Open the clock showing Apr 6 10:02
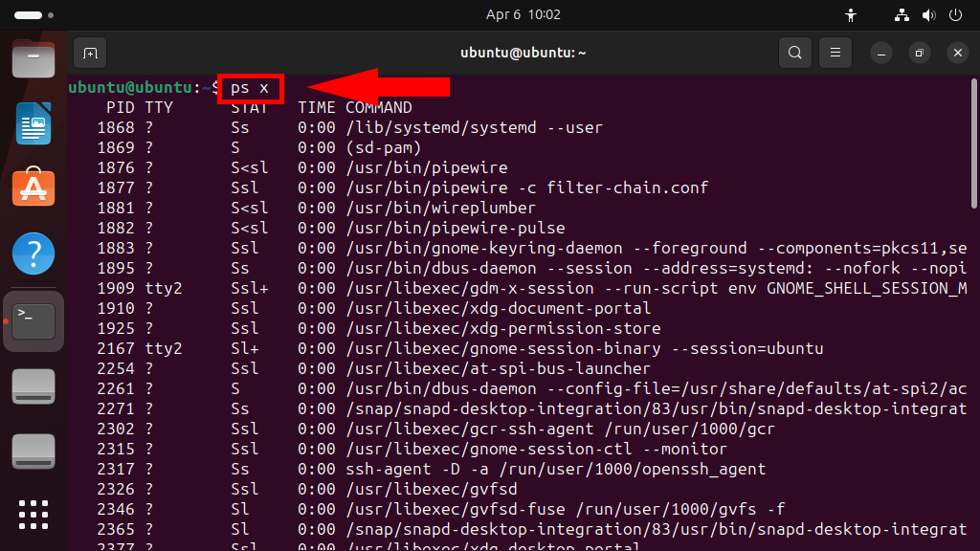Screen dimensions: 980x551 point(523,15)
